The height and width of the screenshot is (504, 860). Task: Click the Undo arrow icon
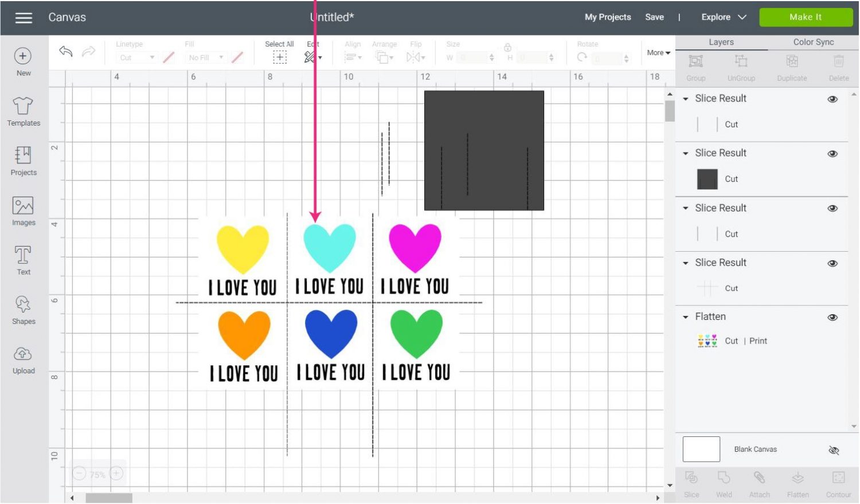coord(66,52)
